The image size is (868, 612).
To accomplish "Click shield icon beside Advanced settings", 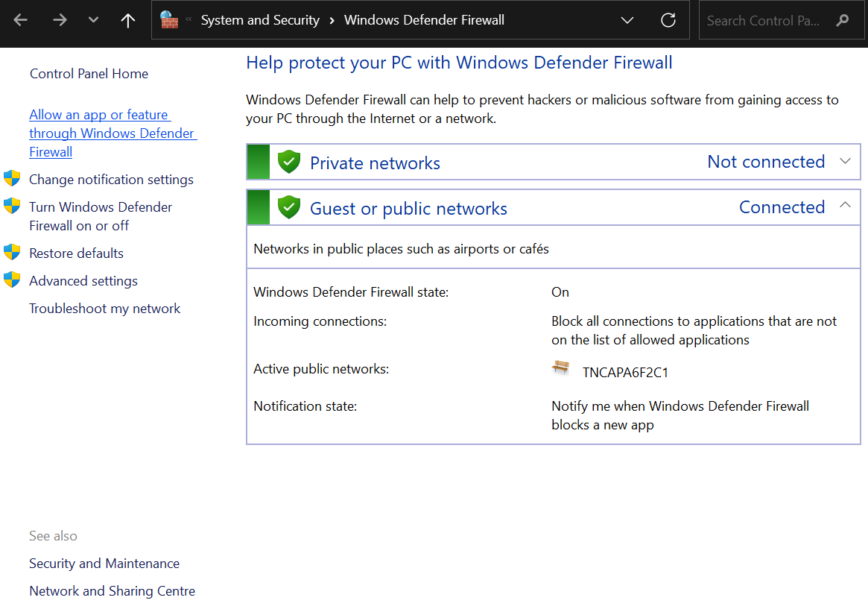I will point(12,280).
